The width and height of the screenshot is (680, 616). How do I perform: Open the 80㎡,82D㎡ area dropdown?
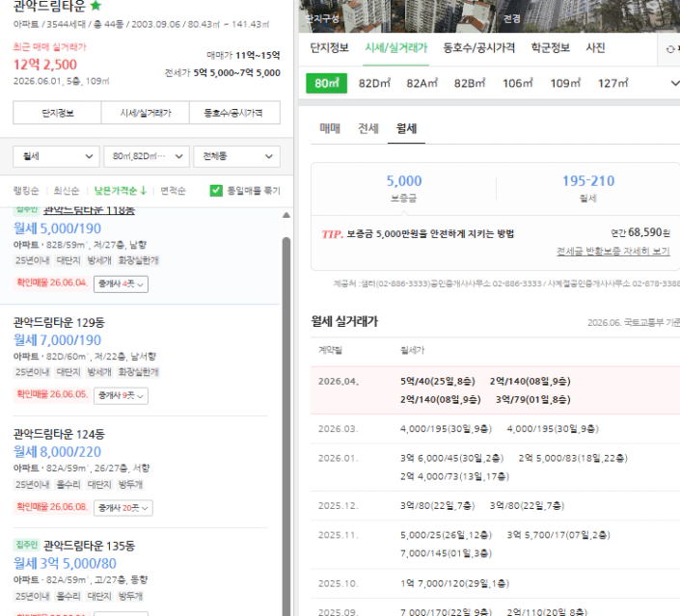[147, 156]
